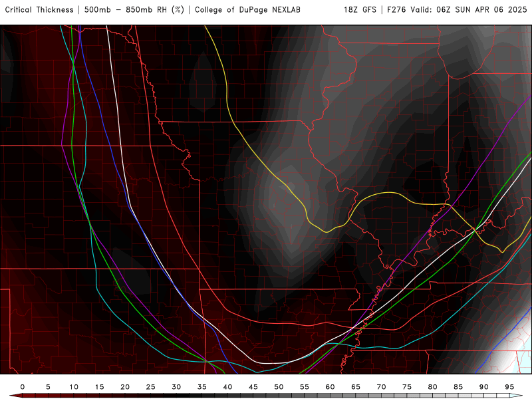This screenshot has height=399, width=532.
Task: Click the '80' label on the color scale
Action: click(433, 387)
